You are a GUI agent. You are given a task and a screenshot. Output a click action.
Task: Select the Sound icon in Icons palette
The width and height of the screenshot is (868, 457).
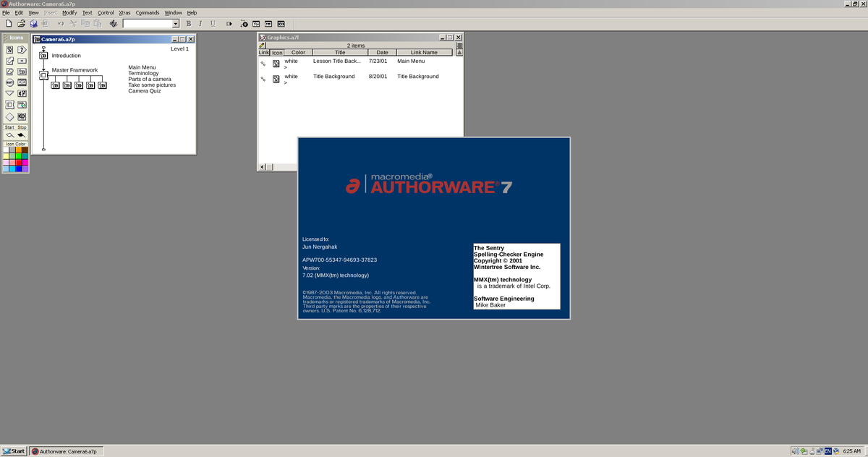pos(22,93)
